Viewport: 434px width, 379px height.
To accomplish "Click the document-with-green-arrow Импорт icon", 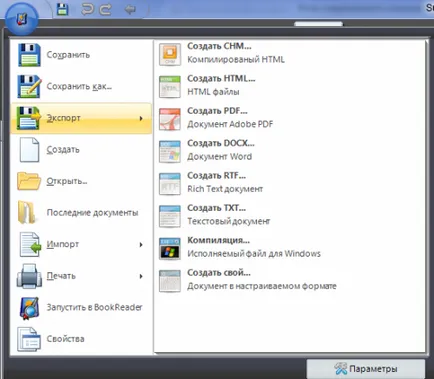I will (30, 244).
